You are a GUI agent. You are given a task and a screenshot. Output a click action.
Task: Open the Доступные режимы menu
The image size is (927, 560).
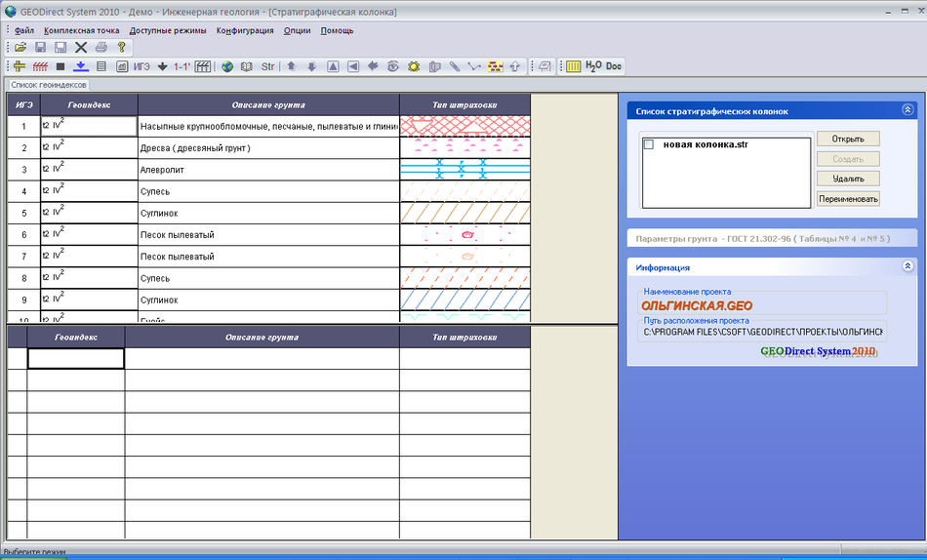pyautogui.click(x=168, y=31)
